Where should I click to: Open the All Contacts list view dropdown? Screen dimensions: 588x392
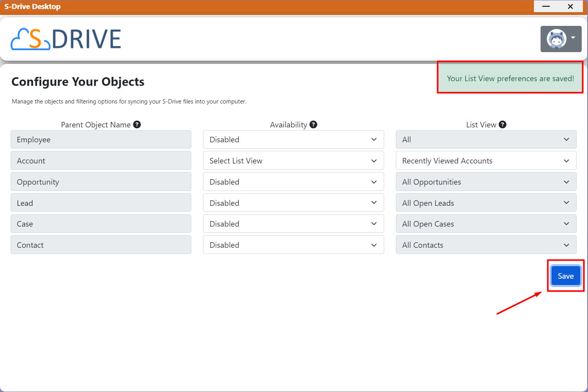pos(486,245)
